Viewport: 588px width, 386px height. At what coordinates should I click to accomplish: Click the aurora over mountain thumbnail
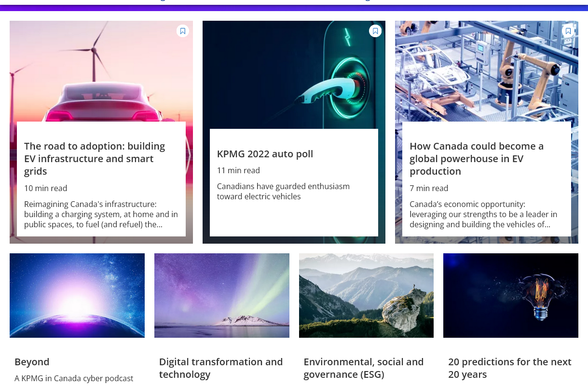coord(222,295)
